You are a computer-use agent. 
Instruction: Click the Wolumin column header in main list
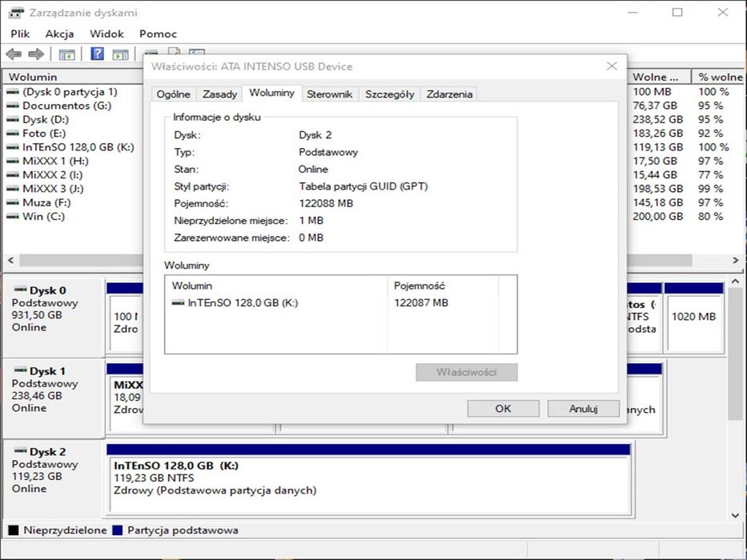click(x=74, y=77)
